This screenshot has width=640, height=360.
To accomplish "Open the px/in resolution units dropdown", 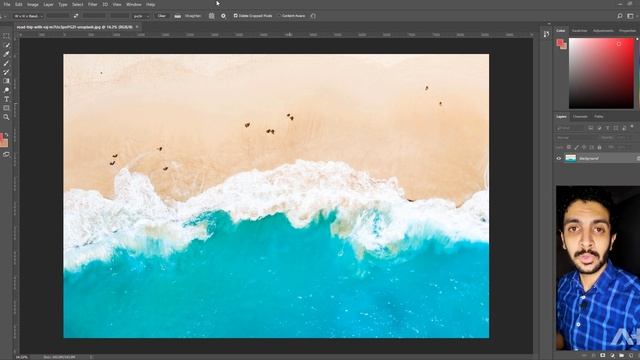I will [141, 16].
